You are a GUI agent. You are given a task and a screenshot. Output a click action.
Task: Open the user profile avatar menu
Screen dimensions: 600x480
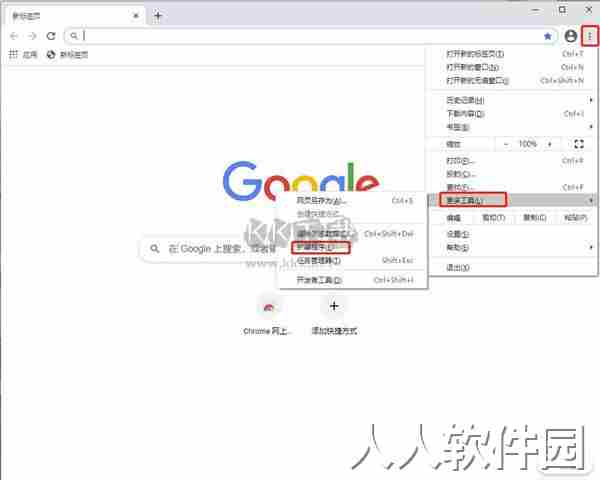tap(570, 36)
